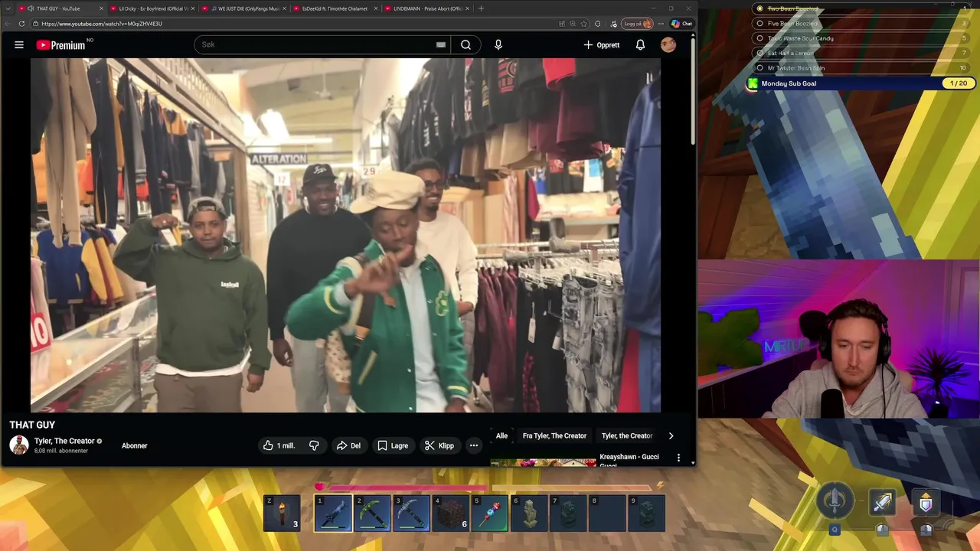
Task: Open the Tyler, The Creator channel name link
Action: click(64, 441)
